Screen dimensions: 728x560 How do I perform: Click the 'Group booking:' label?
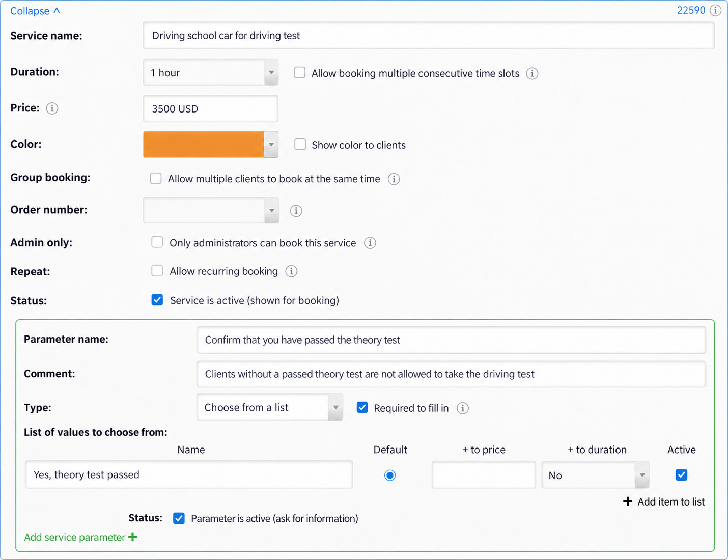pyautogui.click(x=50, y=178)
